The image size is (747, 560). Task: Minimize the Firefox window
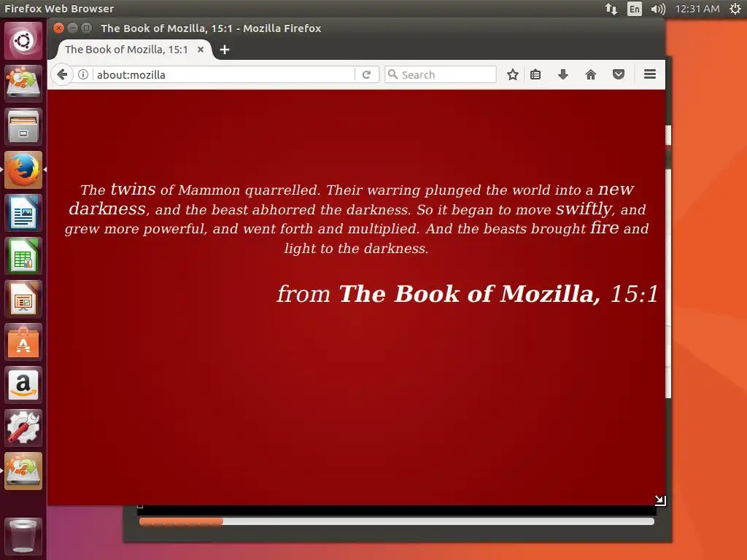pyautogui.click(x=72, y=28)
